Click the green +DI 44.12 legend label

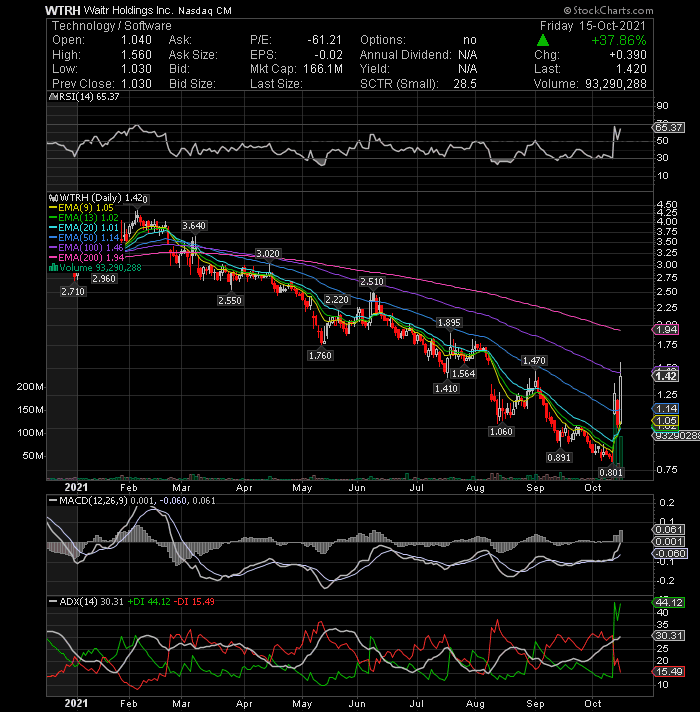coord(149,602)
